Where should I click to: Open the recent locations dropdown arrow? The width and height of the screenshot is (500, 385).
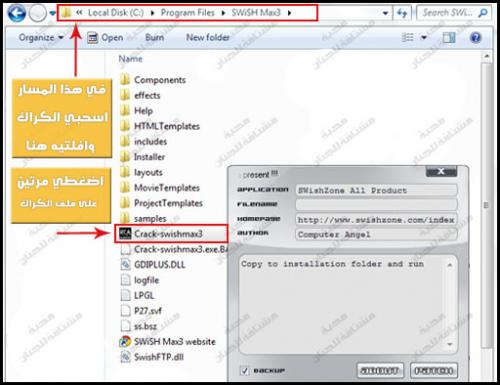point(52,13)
